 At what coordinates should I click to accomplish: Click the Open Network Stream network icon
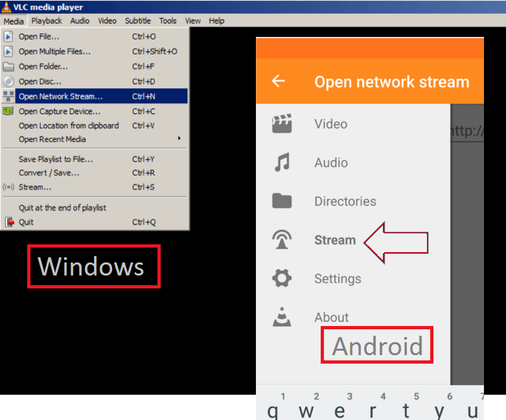pyautogui.click(x=8, y=96)
